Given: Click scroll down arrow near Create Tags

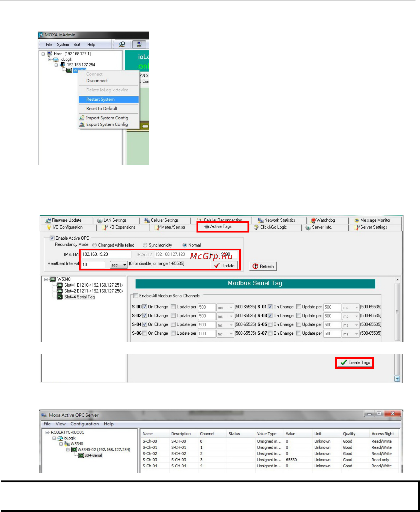Looking at the screenshot, I should click(397, 379).
